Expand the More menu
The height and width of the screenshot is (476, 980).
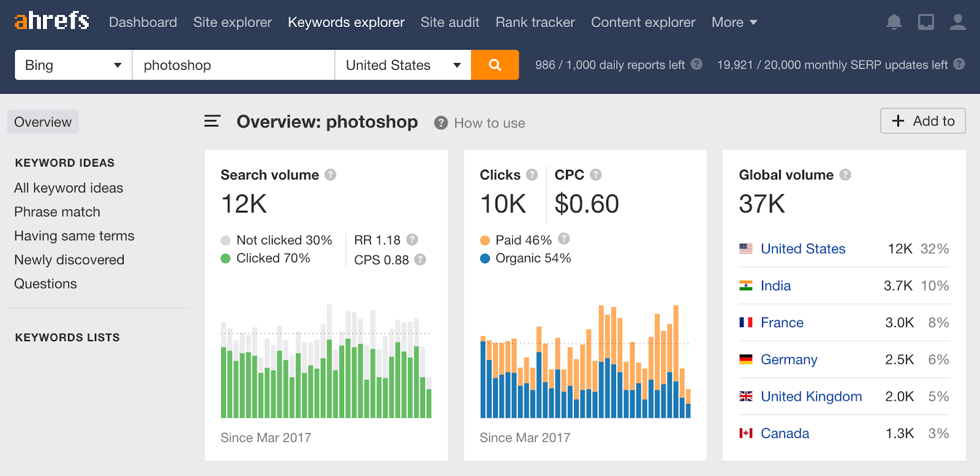pos(734,22)
